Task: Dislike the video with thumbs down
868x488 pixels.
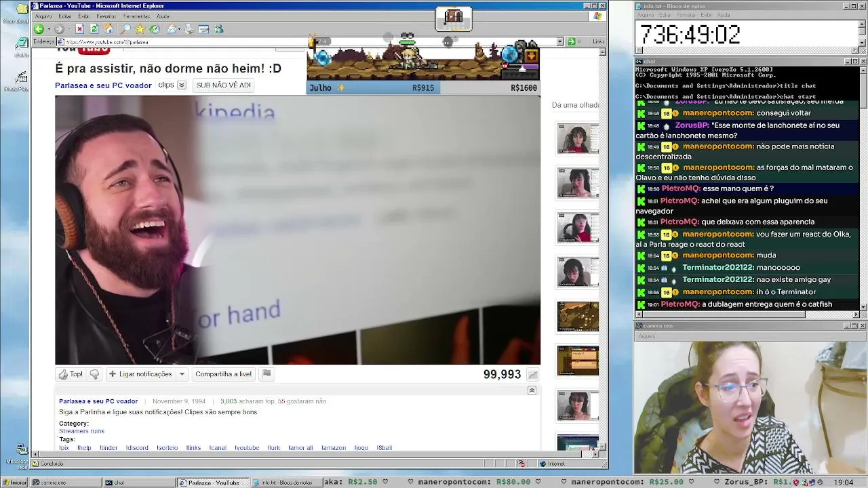Action: [94, 374]
